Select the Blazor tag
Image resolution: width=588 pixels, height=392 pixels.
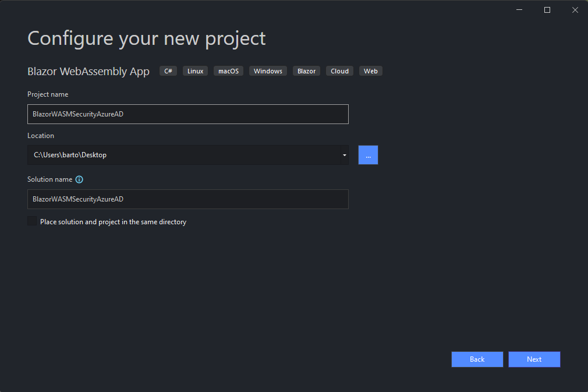(x=306, y=71)
